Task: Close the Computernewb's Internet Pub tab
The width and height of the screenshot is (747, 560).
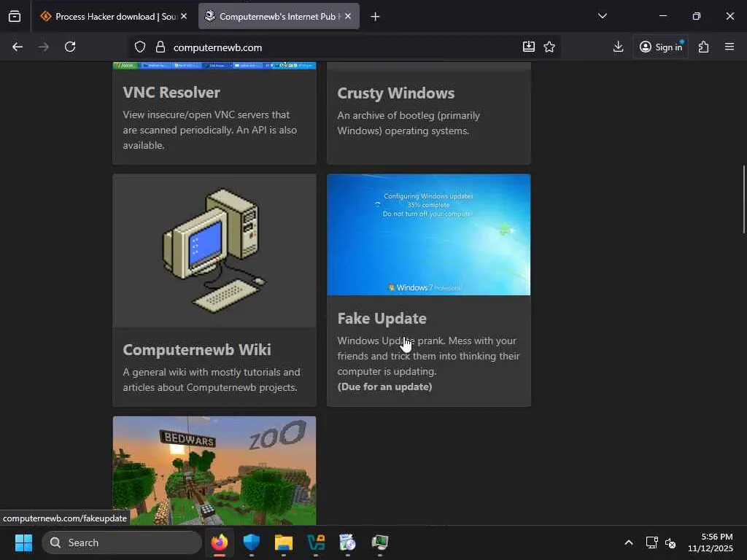Action: (348, 16)
